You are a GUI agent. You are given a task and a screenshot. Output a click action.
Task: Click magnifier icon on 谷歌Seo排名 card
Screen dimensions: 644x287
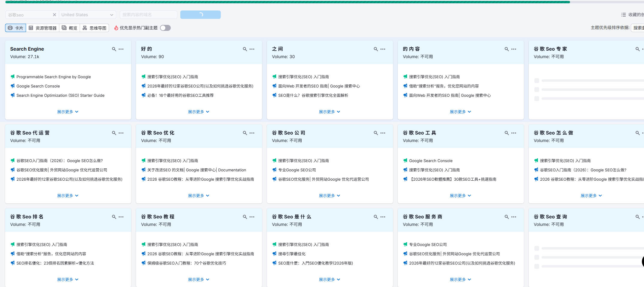tap(114, 217)
